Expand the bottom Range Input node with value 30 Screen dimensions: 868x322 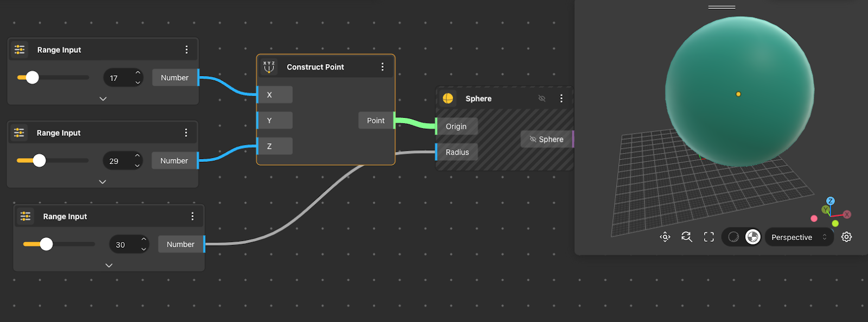(x=109, y=266)
